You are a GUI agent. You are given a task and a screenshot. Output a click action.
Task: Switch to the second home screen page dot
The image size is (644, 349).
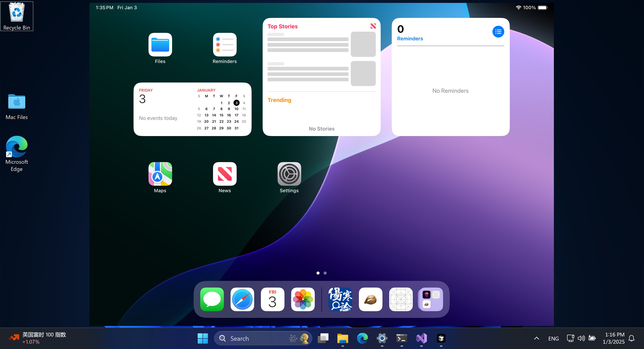coord(325,273)
